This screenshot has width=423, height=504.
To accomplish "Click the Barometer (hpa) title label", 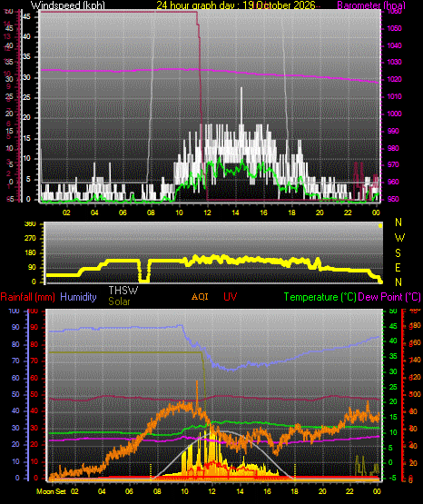I will [x=371, y=5].
